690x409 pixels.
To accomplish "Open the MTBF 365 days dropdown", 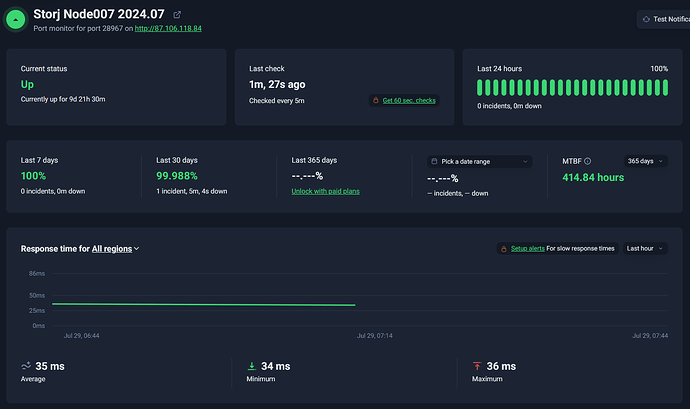I will click(646, 161).
